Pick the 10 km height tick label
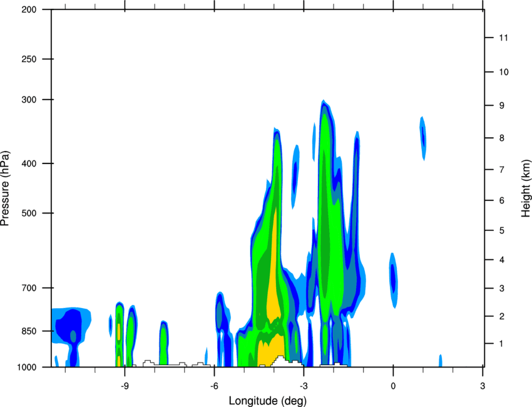The image size is (532, 407). pyautogui.click(x=503, y=72)
